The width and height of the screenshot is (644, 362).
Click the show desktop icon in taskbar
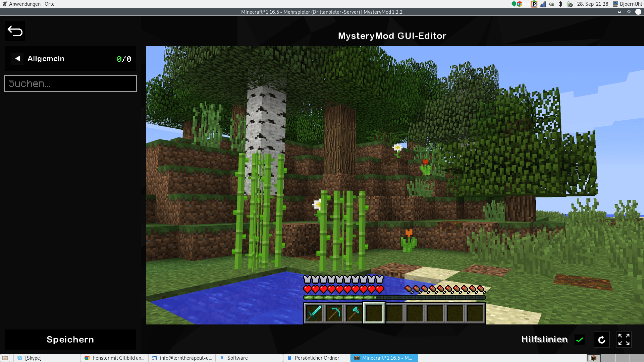(5, 358)
